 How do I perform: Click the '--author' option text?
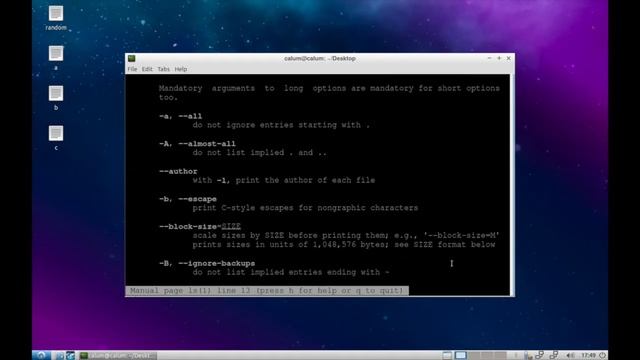(178, 171)
